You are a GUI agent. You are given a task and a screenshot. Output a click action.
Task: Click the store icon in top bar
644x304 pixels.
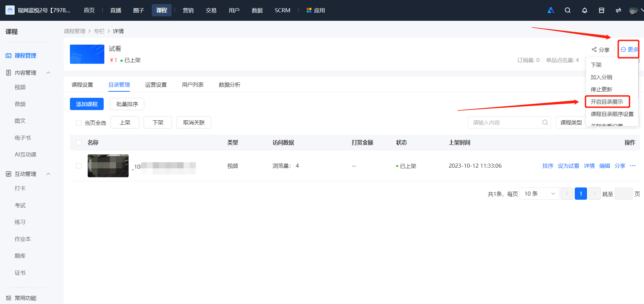[x=602, y=10]
